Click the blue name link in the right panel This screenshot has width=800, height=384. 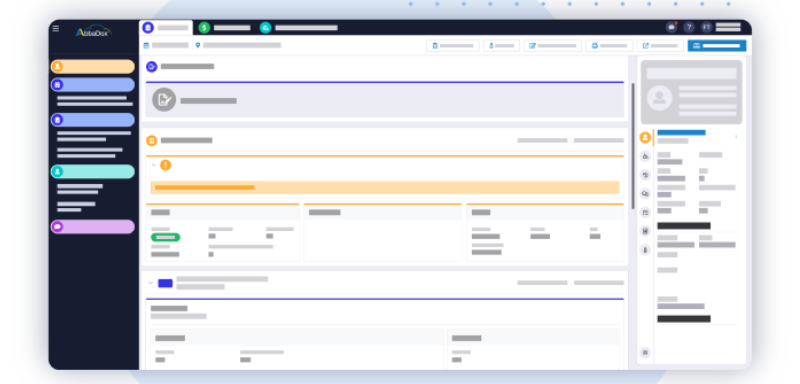[x=681, y=133]
